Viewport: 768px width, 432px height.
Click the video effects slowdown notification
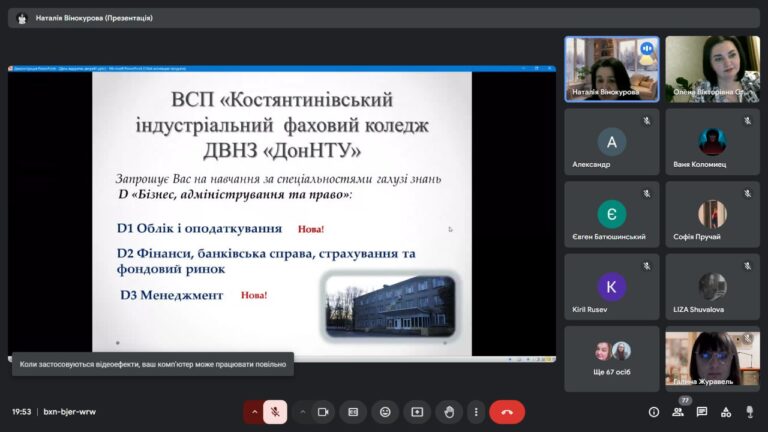153,364
